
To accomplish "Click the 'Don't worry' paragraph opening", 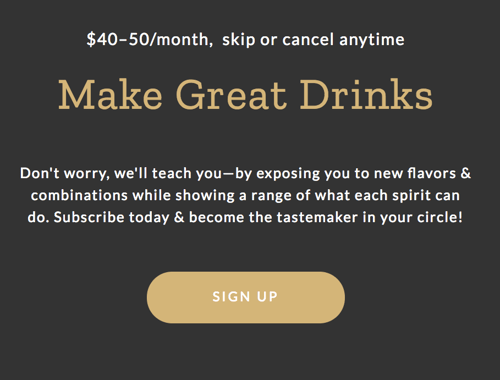I will pos(65,174).
